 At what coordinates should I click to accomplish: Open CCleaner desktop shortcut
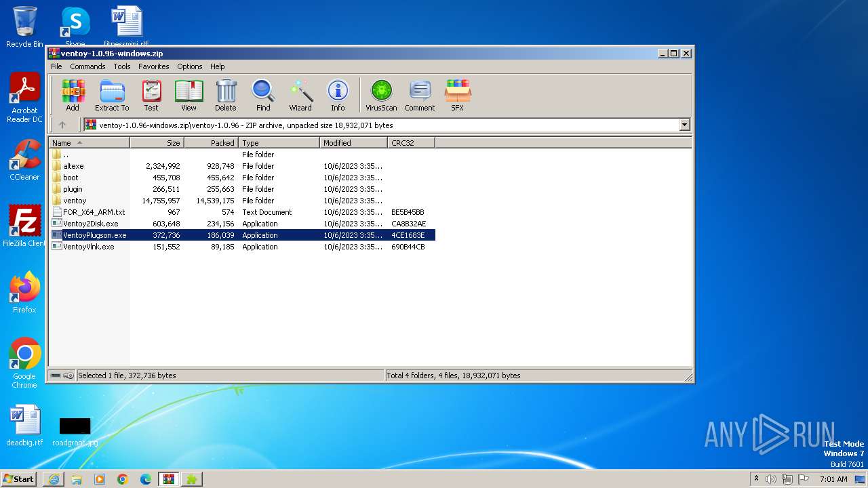(24, 160)
